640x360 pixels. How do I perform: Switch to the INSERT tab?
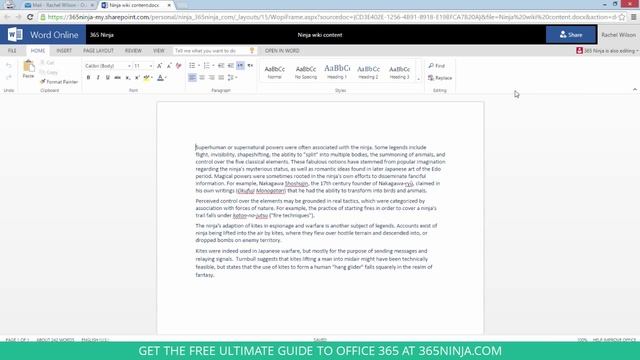point(64,51)
